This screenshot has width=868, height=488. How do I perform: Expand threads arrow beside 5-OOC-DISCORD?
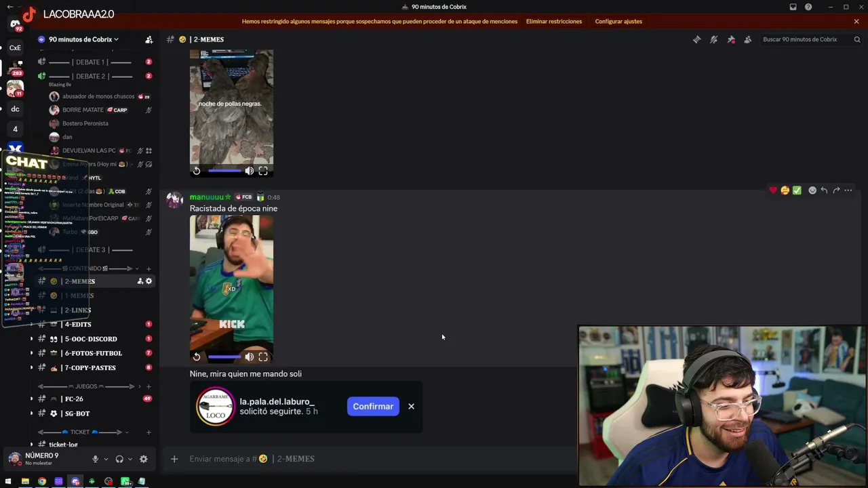pyautogui.click(x=31, y=339)
